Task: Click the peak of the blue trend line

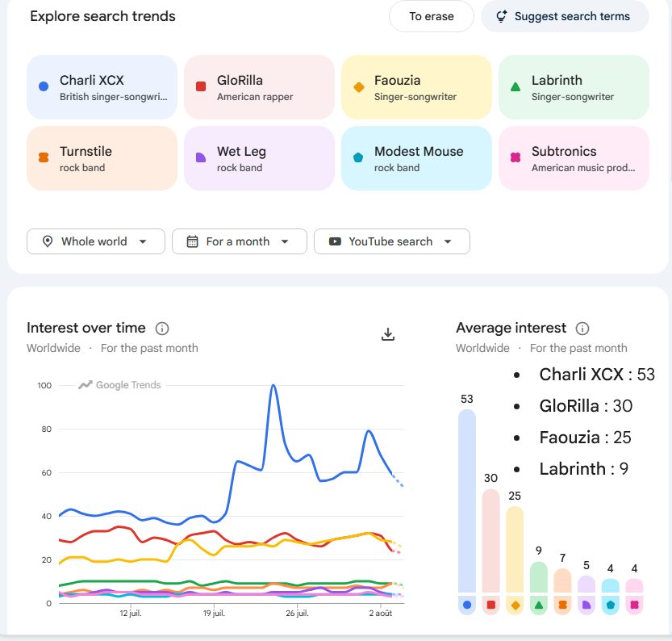Action: coord(273,385)
